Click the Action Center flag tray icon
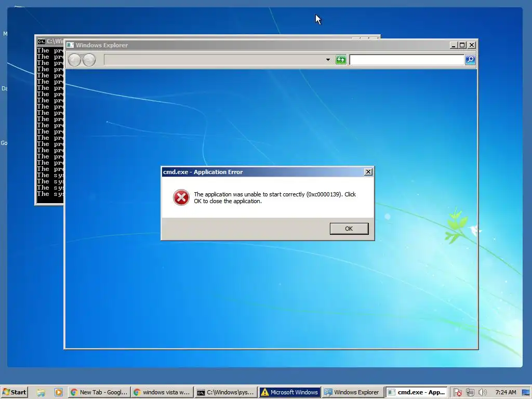The height and width of the screenshot is (399, 532). [x=457, y=393]
